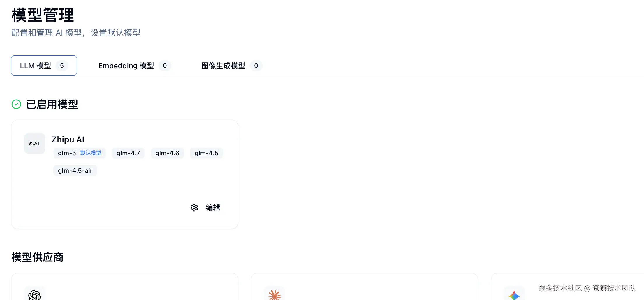This screenshot has height=300, width=644.
Task: Click the gear icon beside 编辑
Action: (194, 207)
